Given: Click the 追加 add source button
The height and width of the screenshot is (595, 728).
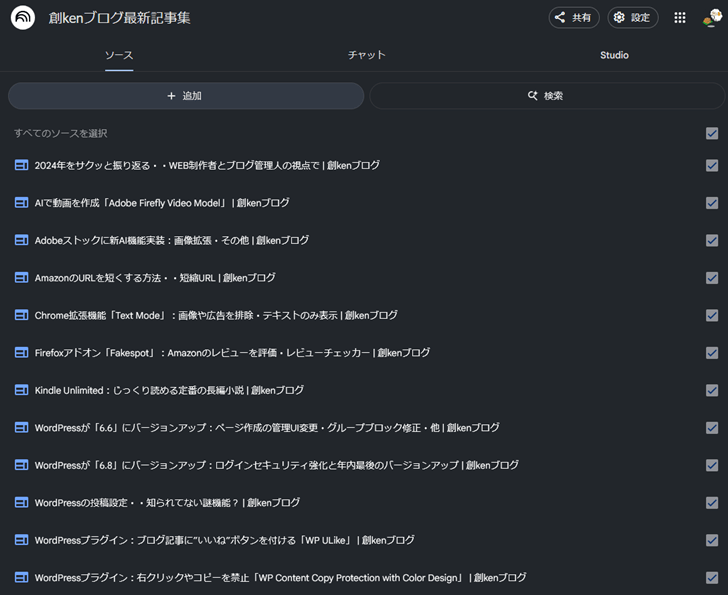Looking at the screenshot, I should pos(186,96).
